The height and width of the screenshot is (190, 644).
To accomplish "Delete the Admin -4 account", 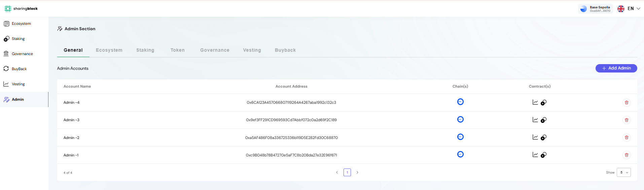I will point(627,102).
